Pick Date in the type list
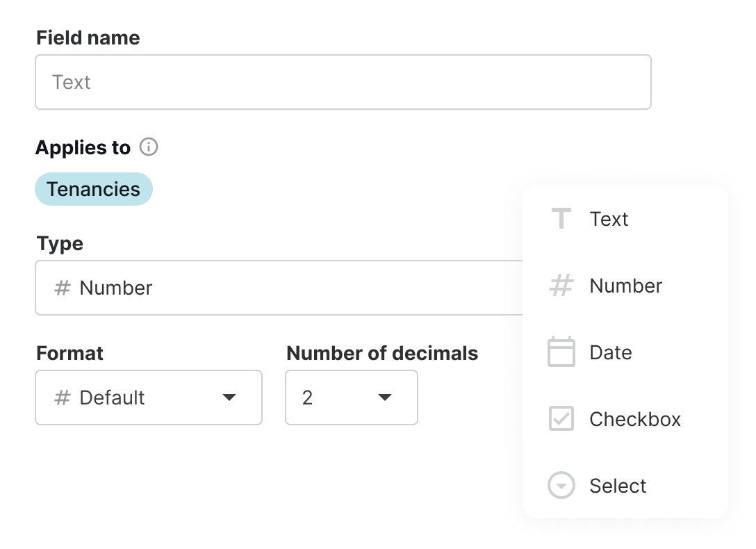The height and width of the screenshot is (549, 756). click(x=610, y=352)
